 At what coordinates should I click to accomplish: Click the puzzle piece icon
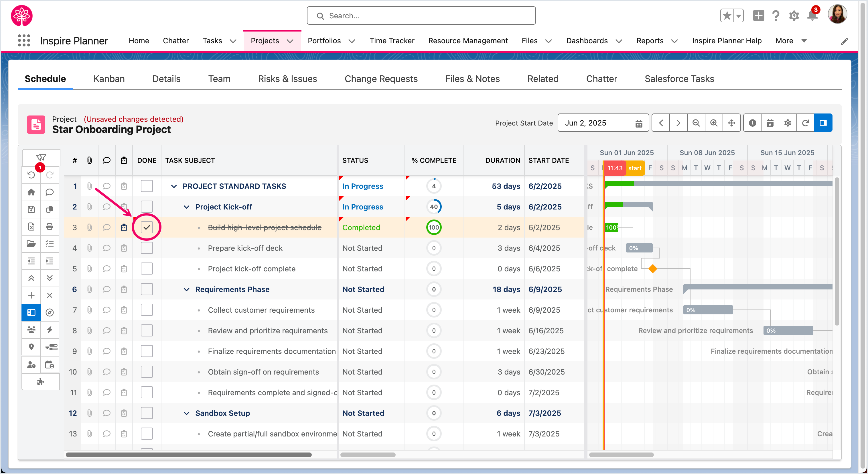[40, 381]
